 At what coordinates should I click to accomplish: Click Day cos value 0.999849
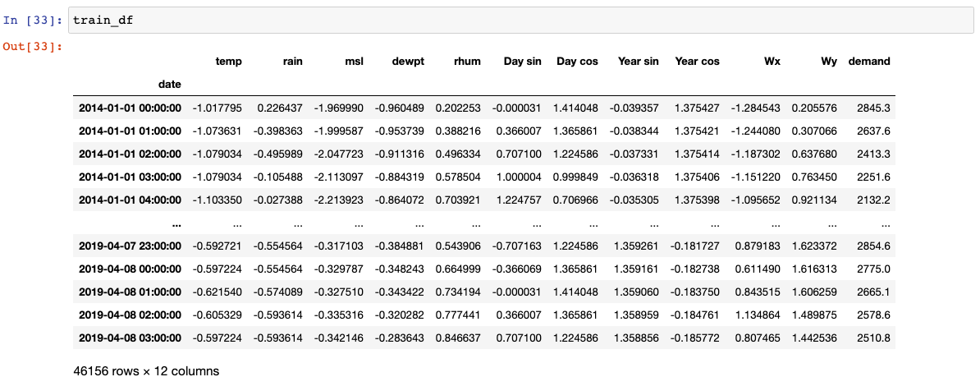[x=575, y=177]
